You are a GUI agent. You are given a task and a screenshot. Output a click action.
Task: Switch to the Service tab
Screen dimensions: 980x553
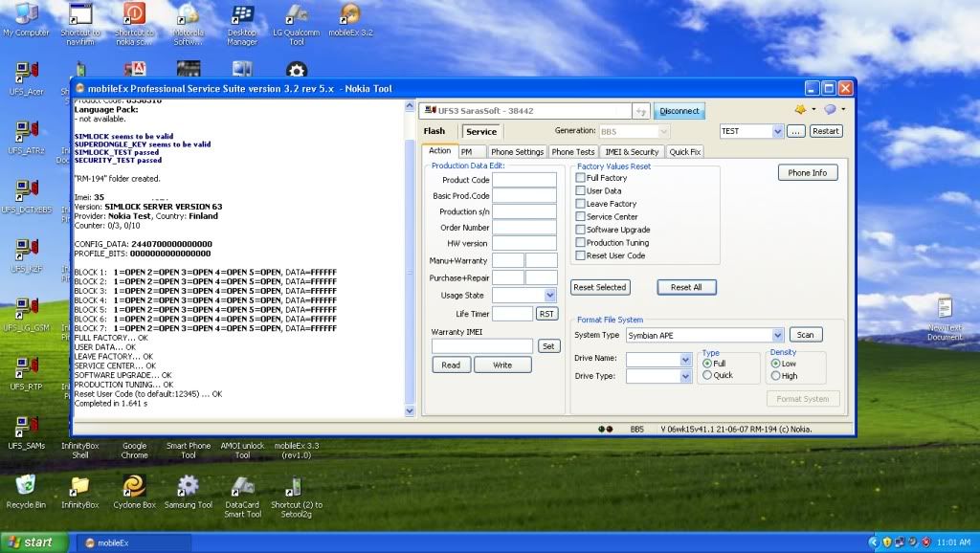[481, 131]
